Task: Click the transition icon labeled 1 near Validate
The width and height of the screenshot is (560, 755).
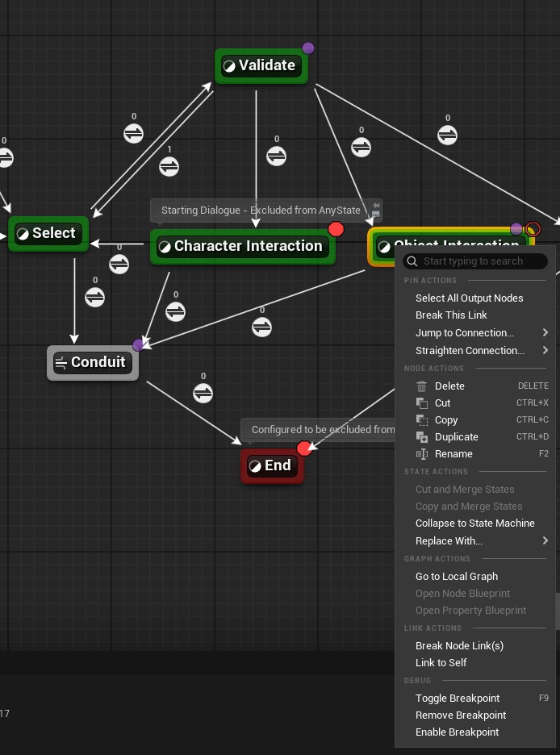Action: (x=169, y=166)
